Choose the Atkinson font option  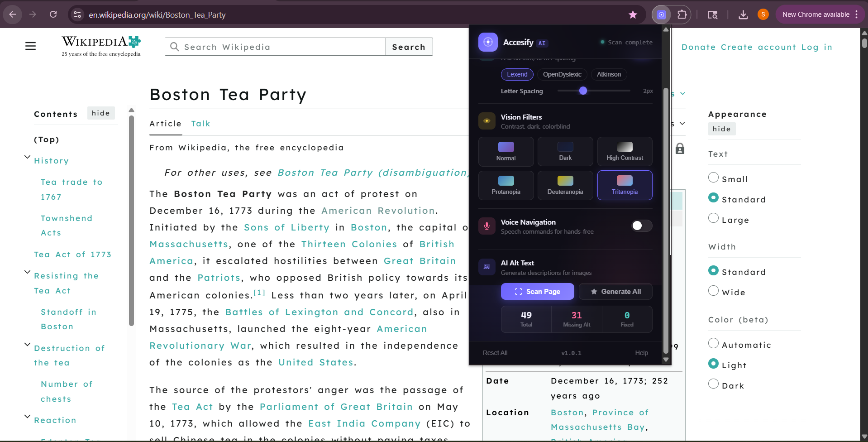609,74
